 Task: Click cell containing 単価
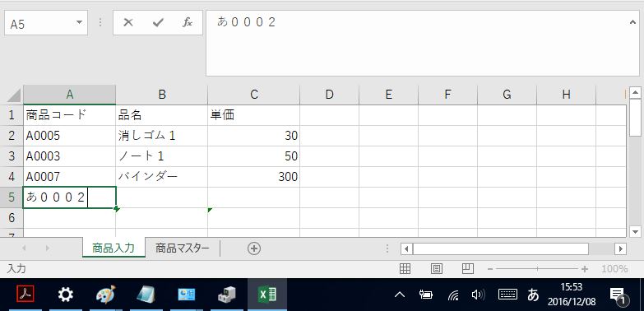point(254,115)
